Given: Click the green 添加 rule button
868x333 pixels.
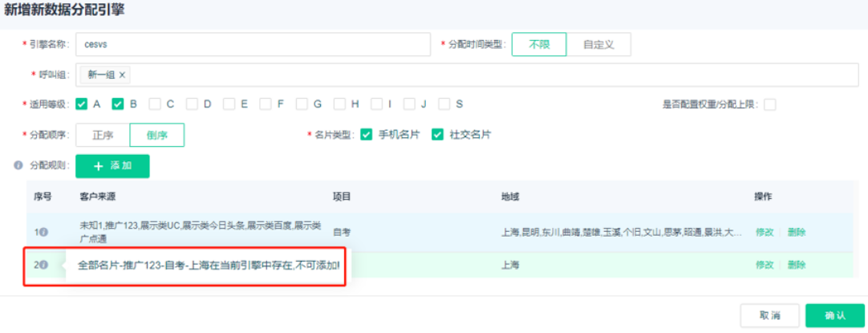Looking at the screenshot, I should pyautogui.click(x=112, y=166).
